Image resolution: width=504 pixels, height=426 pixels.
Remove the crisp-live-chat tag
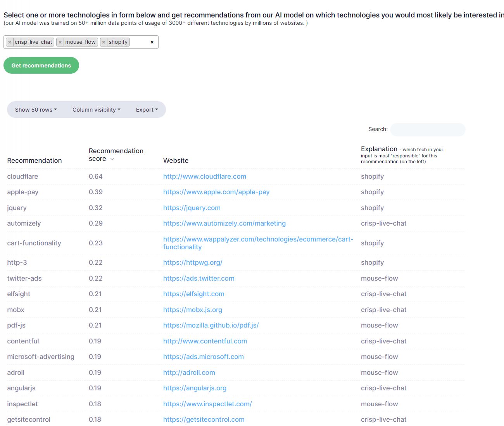coord(10,42)
